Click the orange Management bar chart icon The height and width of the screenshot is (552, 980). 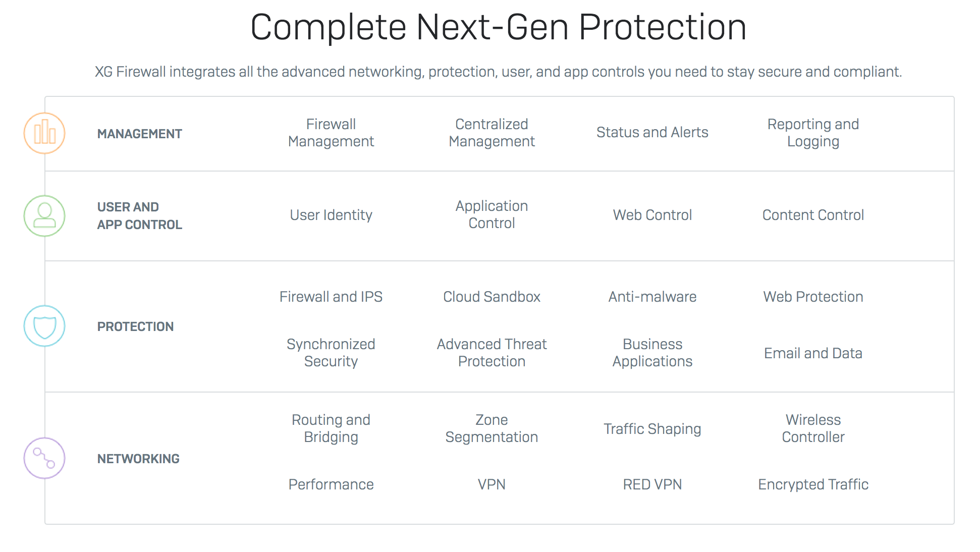point(44,133)
